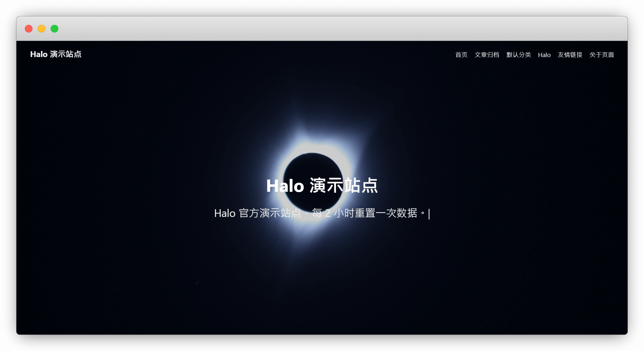
Task: Click the word Halo in the hero heading
Action: (x=285, y=186)
